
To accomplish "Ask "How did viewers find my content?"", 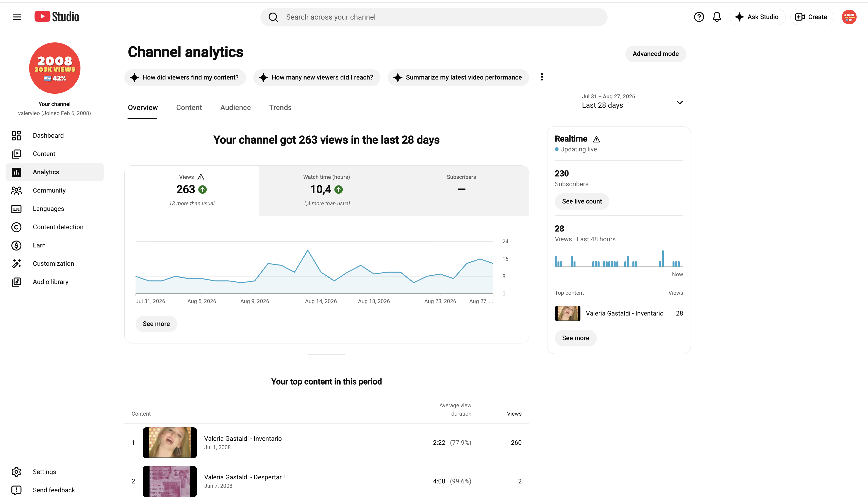I will pos(185,77).
